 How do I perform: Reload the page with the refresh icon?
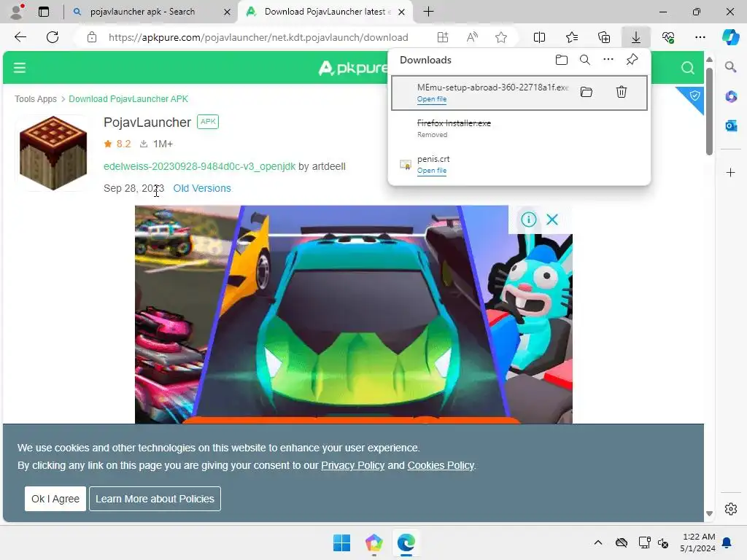(x=53, y=37)
